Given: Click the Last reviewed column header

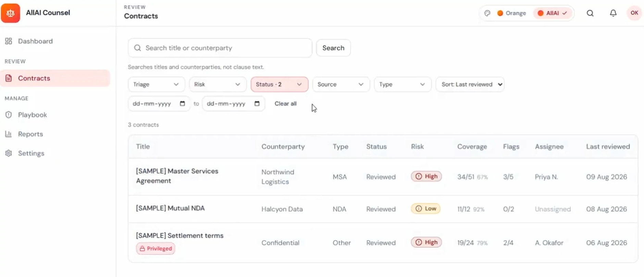Looking at the screenshot, I should (608, 147).
